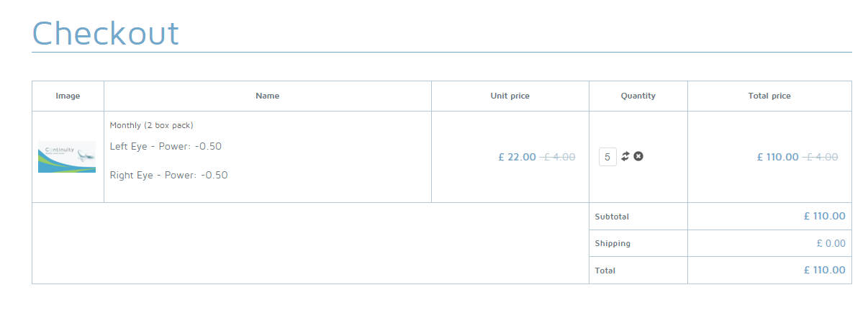The width and height of the screenshot is (868, 313).
Task: Click the update quantity refresh icon
Action: point(625,156)
